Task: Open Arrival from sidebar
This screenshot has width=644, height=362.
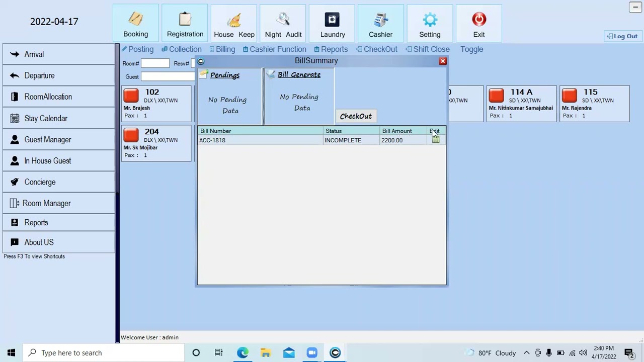Action: [x=59, y=54]
